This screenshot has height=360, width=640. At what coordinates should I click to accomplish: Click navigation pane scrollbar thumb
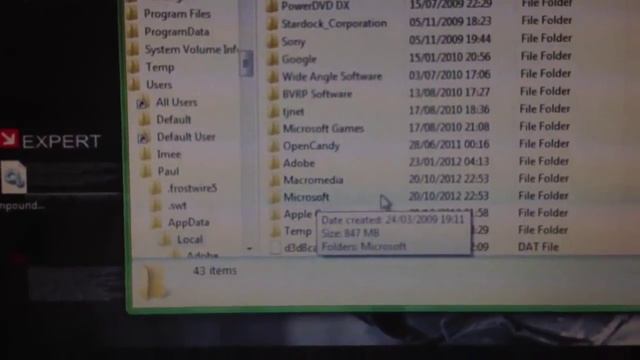point(246,63)
